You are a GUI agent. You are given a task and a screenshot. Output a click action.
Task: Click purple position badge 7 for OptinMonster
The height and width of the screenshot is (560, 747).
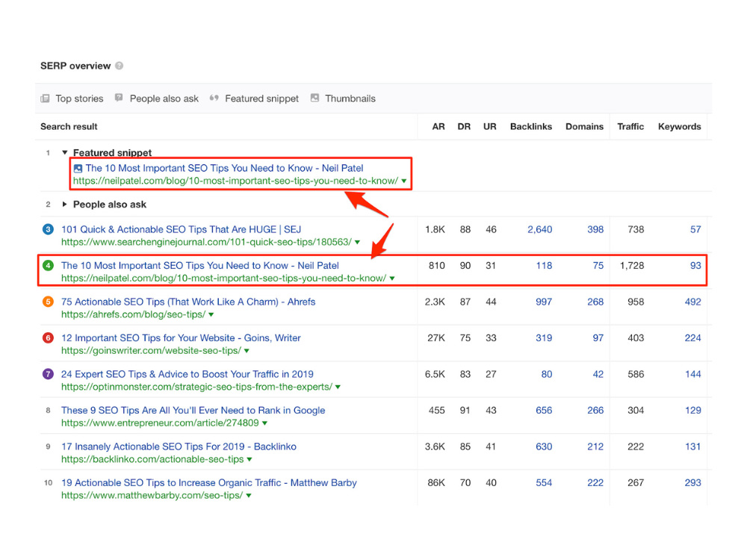tap(48, 374)
